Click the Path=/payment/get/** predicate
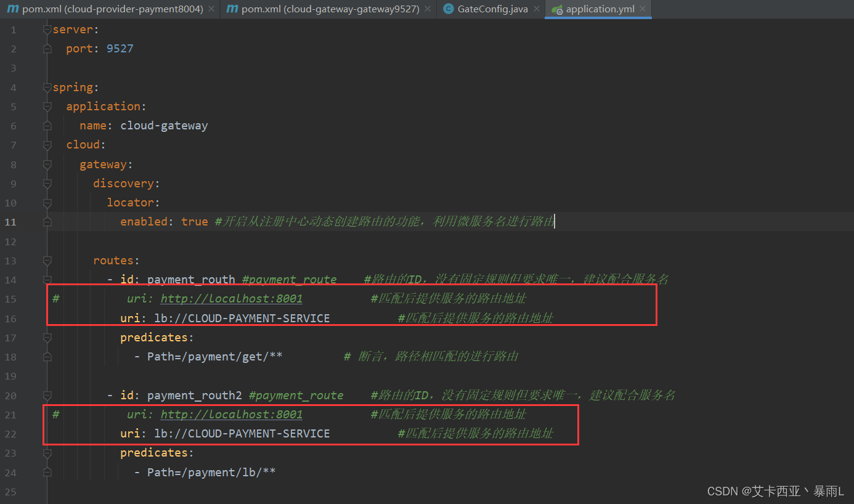 pos(214,357)
